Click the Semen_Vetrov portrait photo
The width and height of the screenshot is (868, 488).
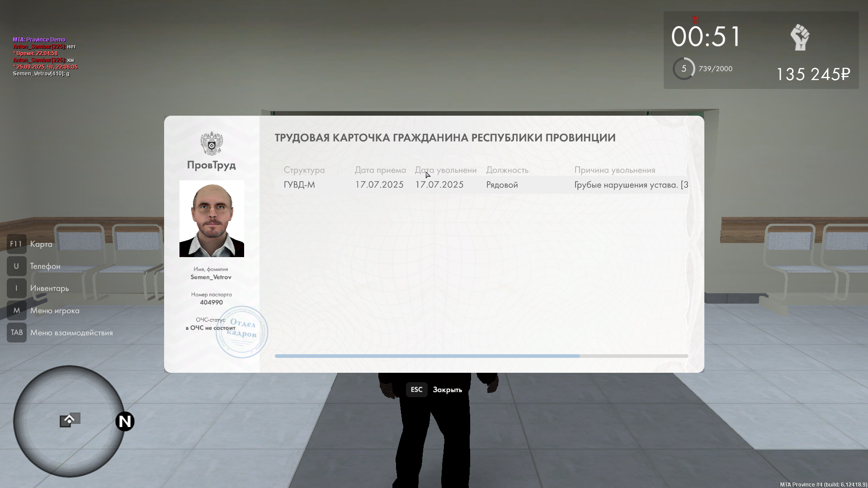coord(212,219)
